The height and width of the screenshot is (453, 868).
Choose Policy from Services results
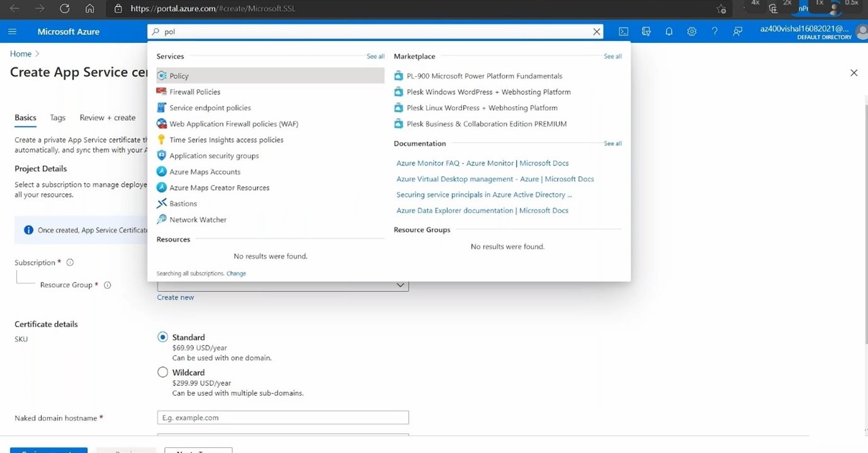(179, 76)
